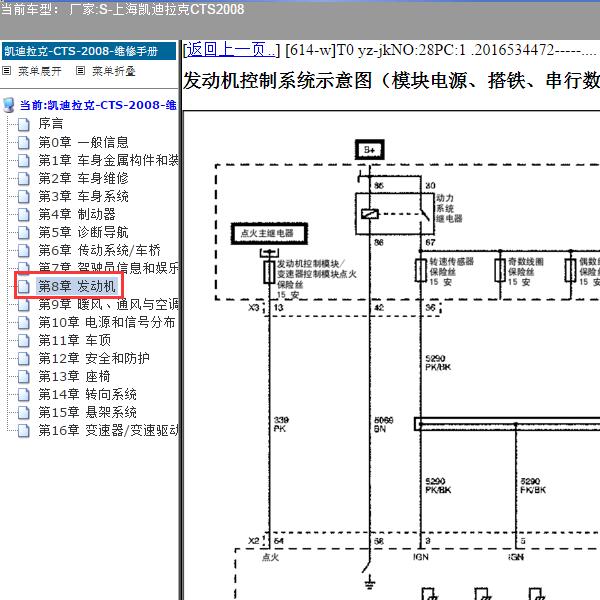The image size is (600, 600).
Task: Click the page icon beside 第16章
Action: pos(24,430)
